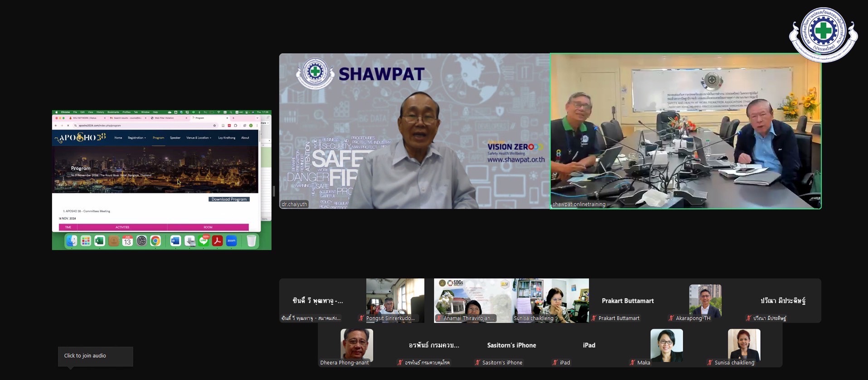Select dr.chaiyuth's video tile
868x380 pixels.
pos(414,131)
